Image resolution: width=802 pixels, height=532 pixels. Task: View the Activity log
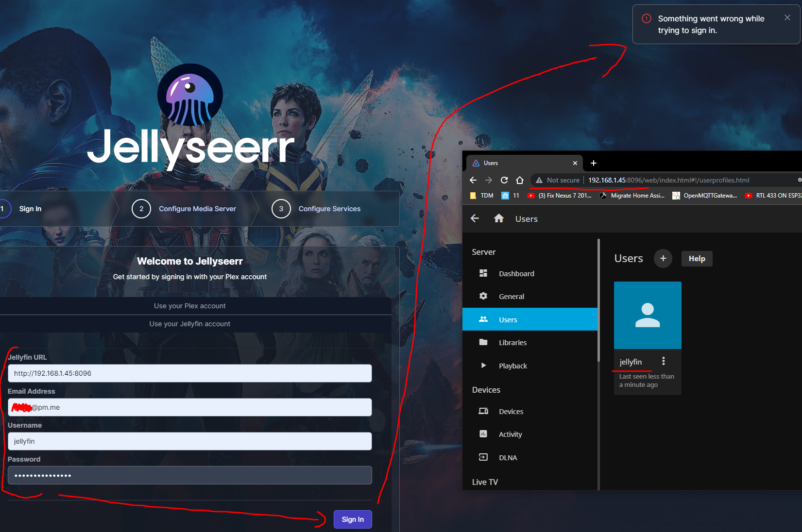(x=511, y=434)
